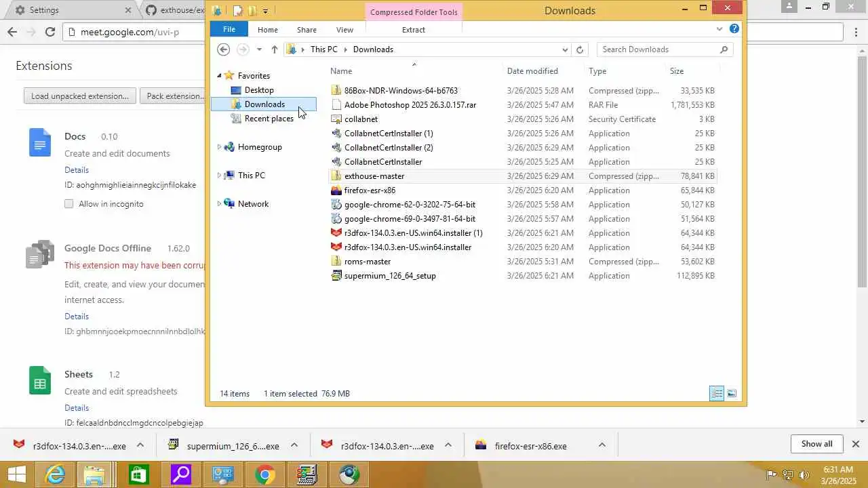Sort by the Date modified column
The height and width of the screenshot is (488, 868).
point(532,71)
